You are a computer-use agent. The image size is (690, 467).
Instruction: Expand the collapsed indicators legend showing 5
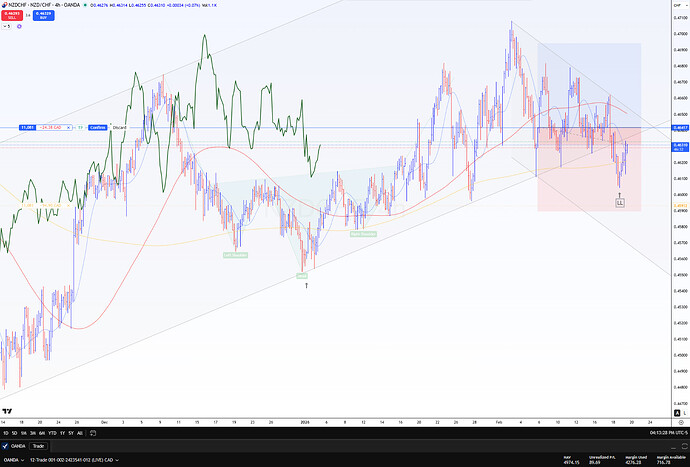7,26
